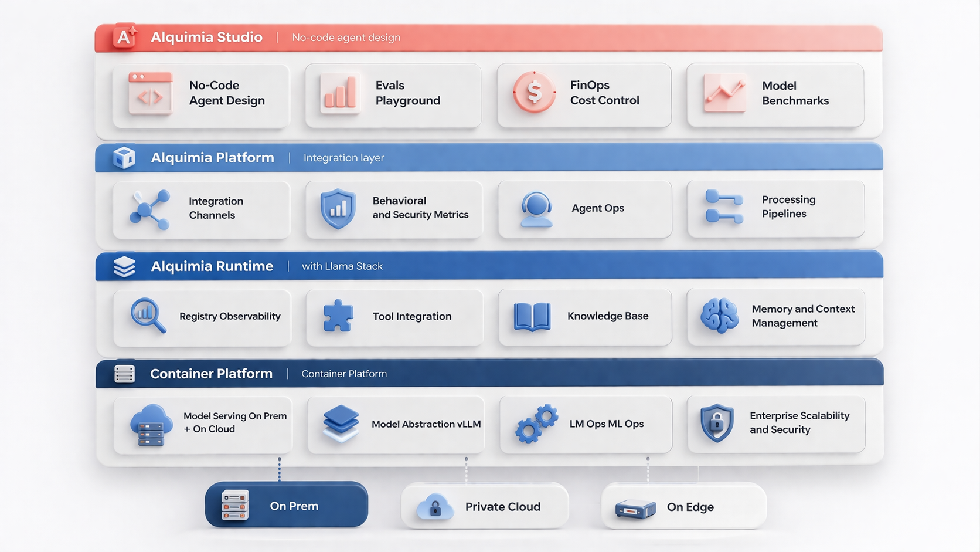The width and height of the screenshot is (980, 552).
Task: Select the On Prem deployment button
Action: 287,505
